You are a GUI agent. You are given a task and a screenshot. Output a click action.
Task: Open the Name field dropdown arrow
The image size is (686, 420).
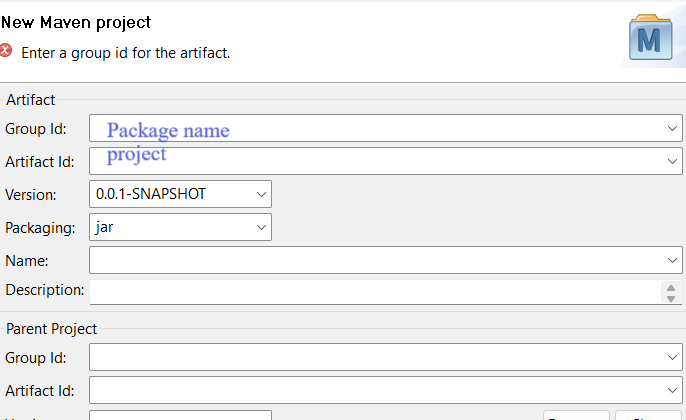click(x=672, y=260)
